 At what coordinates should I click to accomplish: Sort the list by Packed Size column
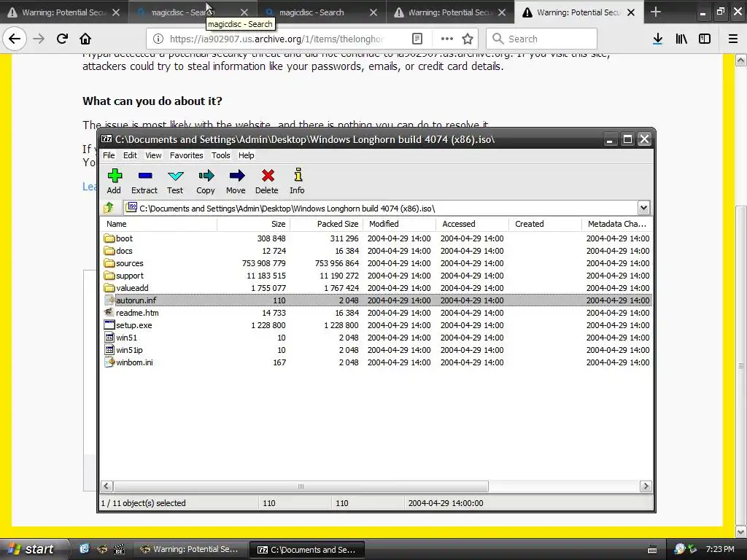[x=326, y=224]
